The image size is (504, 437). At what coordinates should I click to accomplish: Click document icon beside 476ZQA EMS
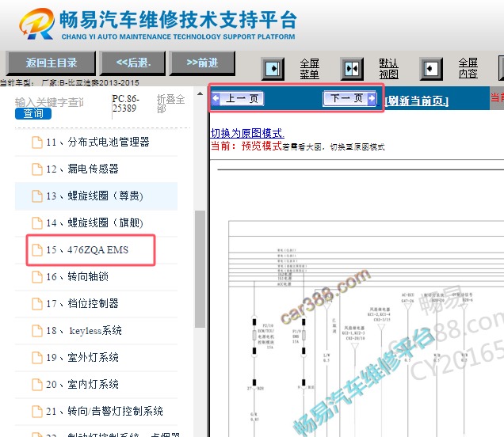click(x=37, y=250)
